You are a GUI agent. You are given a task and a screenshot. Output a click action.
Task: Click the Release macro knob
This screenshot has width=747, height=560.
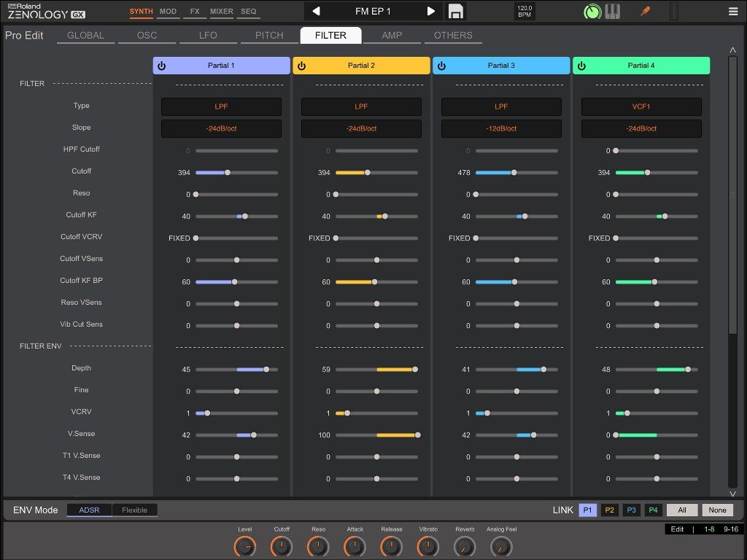pyautogui.click(x=392, y=547)
